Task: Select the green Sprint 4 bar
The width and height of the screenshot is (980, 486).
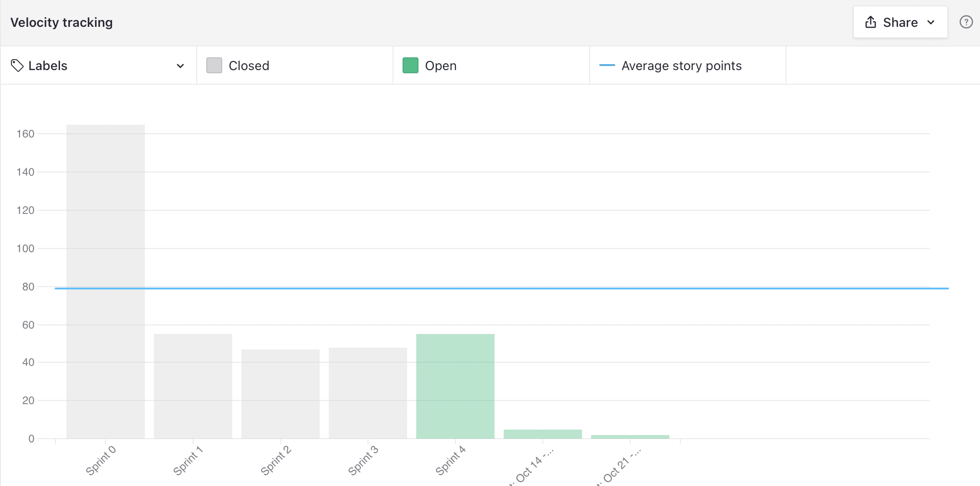Action: click(455, 386)
